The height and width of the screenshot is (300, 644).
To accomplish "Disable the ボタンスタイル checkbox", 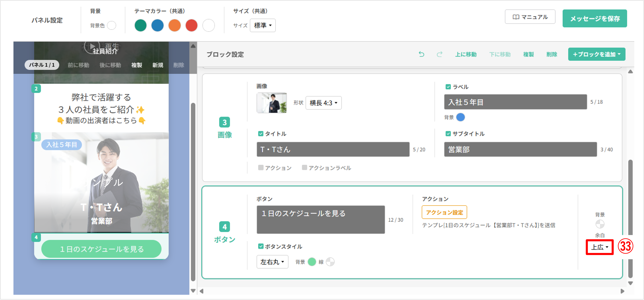I will 261,246.
